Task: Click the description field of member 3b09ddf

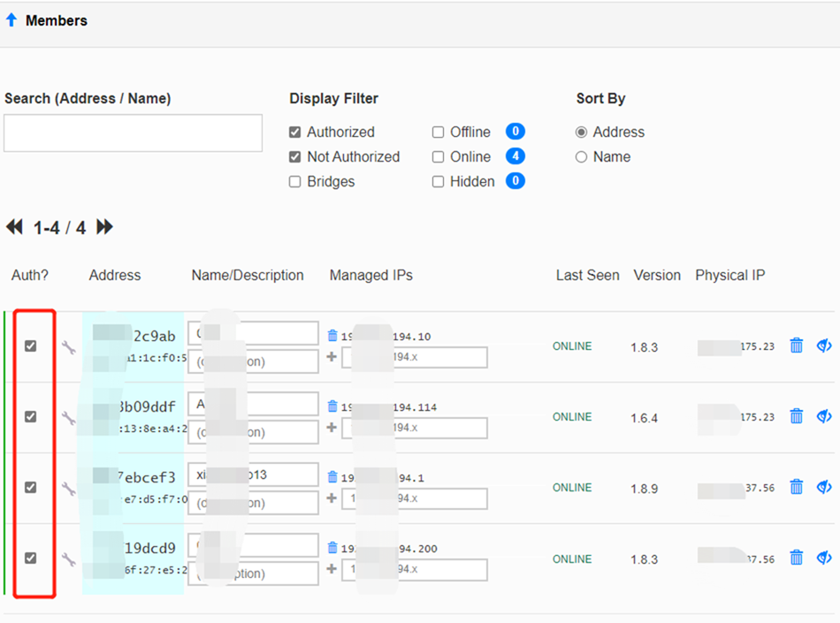Action: point(254,432)
